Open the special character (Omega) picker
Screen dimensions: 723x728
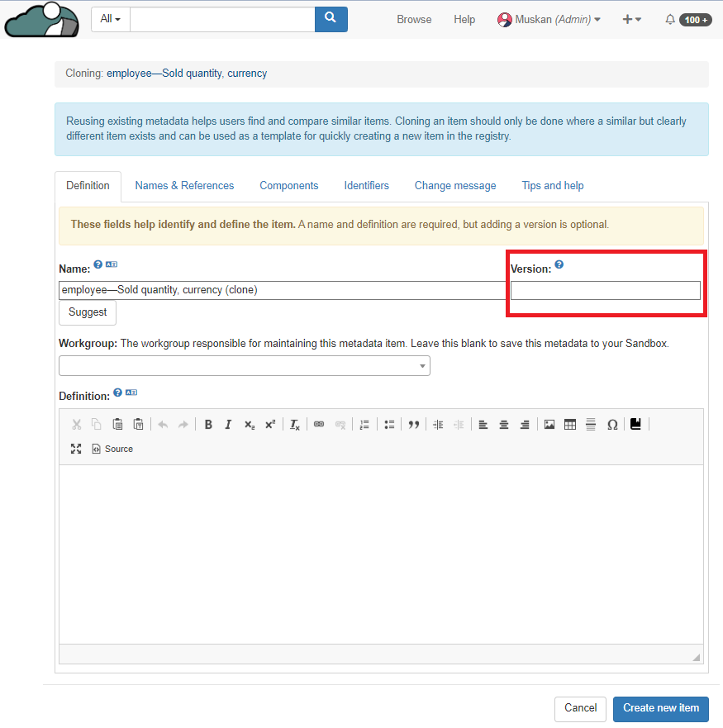[x=612, y=425]
